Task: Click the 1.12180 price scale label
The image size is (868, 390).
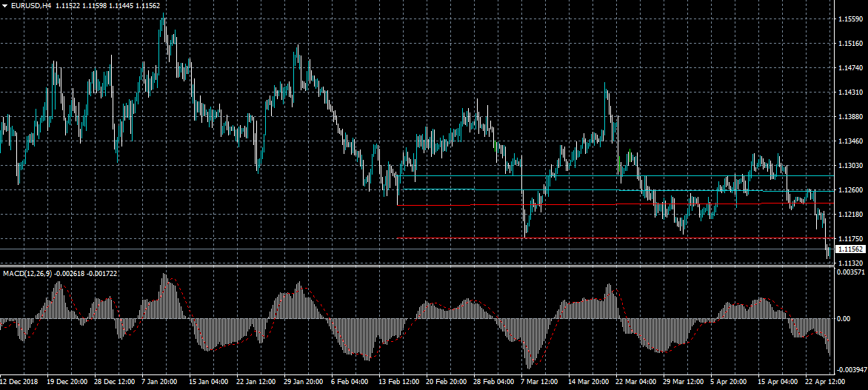Action: click(x=852, y=215)
